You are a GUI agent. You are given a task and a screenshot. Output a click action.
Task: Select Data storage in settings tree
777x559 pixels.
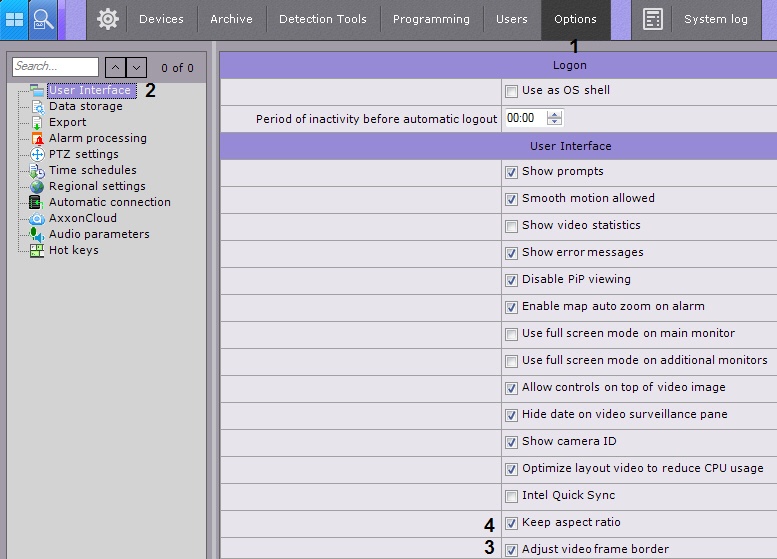tap(86, 106)
